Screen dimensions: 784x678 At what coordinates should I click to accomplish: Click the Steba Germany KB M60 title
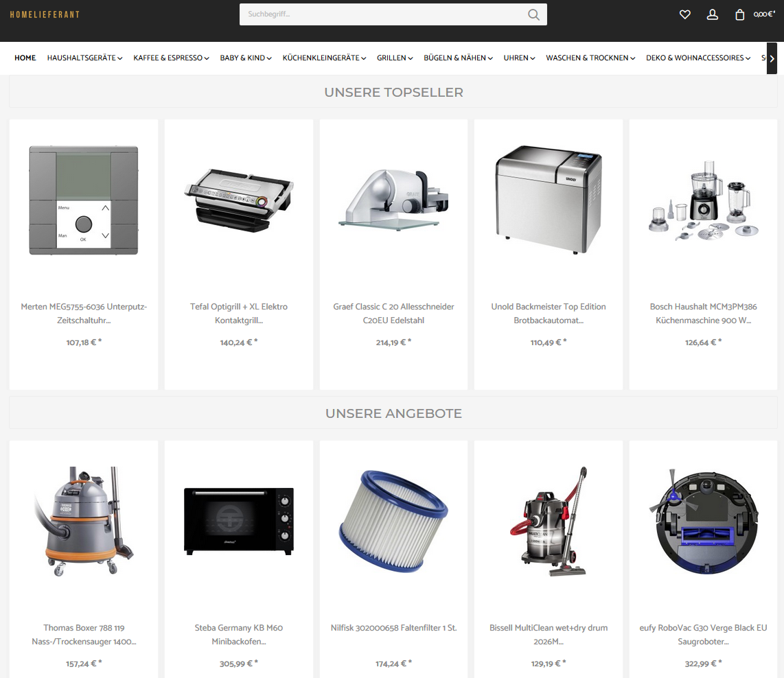239,635
